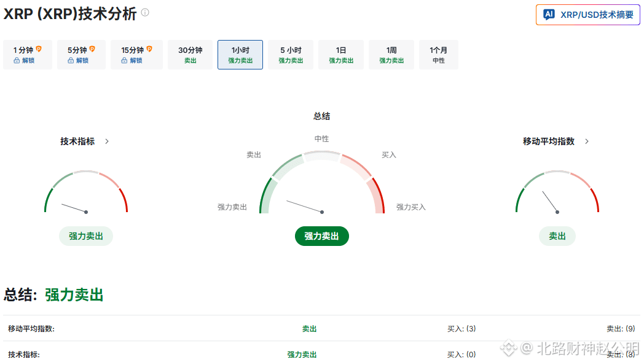Click the lock icon under 5分钟
Viewport: 644px width, 364px height.
click(x=71, y=60)
